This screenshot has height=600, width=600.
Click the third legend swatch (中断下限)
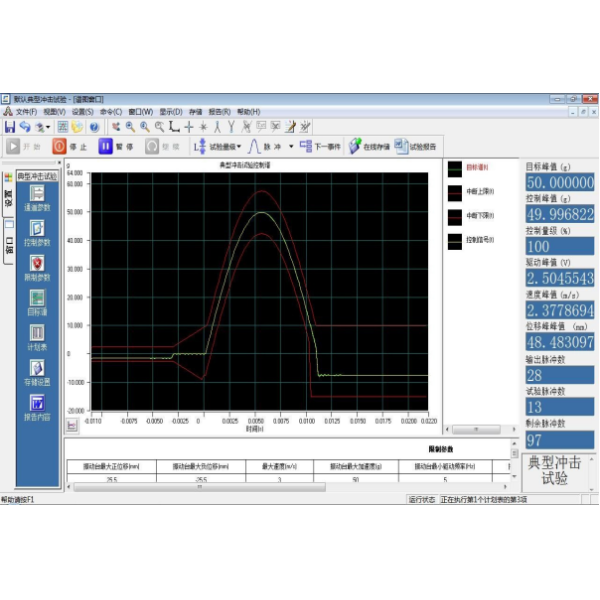455,217
